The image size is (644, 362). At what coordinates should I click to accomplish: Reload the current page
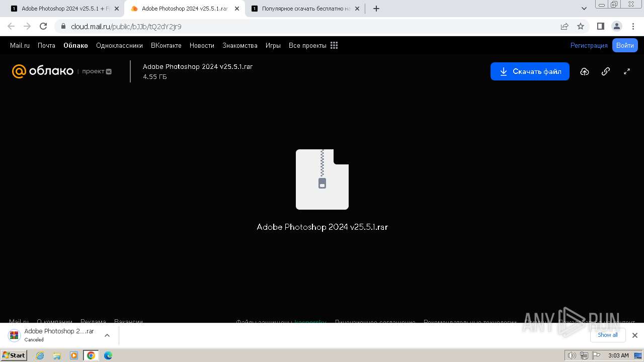point(43,26)
